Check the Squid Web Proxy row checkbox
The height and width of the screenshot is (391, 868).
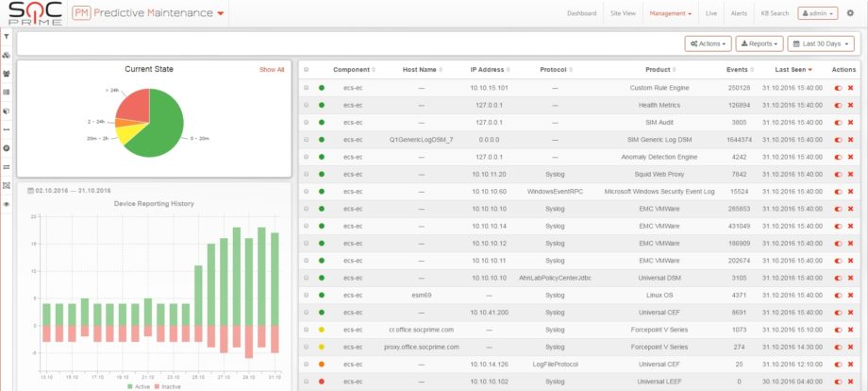tap(306, 175)
